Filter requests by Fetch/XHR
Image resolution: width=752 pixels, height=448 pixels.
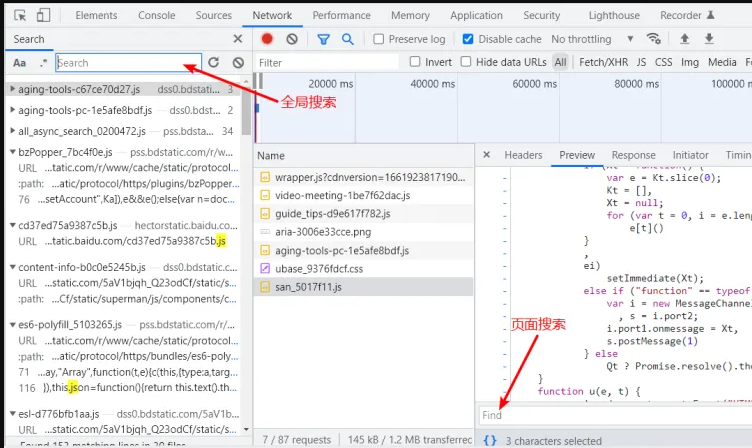point(603,62)
